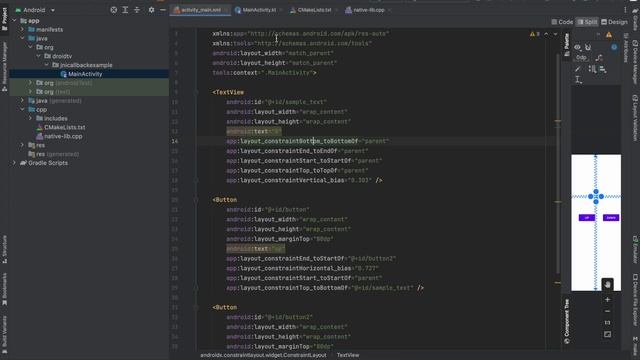
Task: Select the UP button in layout preview
Action: click(587, 218)
